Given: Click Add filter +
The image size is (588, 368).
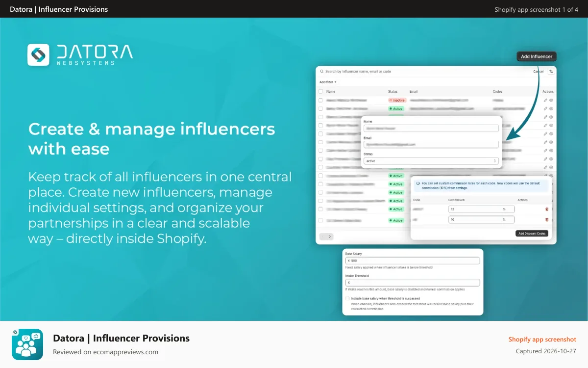Looking at the screenshot, I should point(328,82).
